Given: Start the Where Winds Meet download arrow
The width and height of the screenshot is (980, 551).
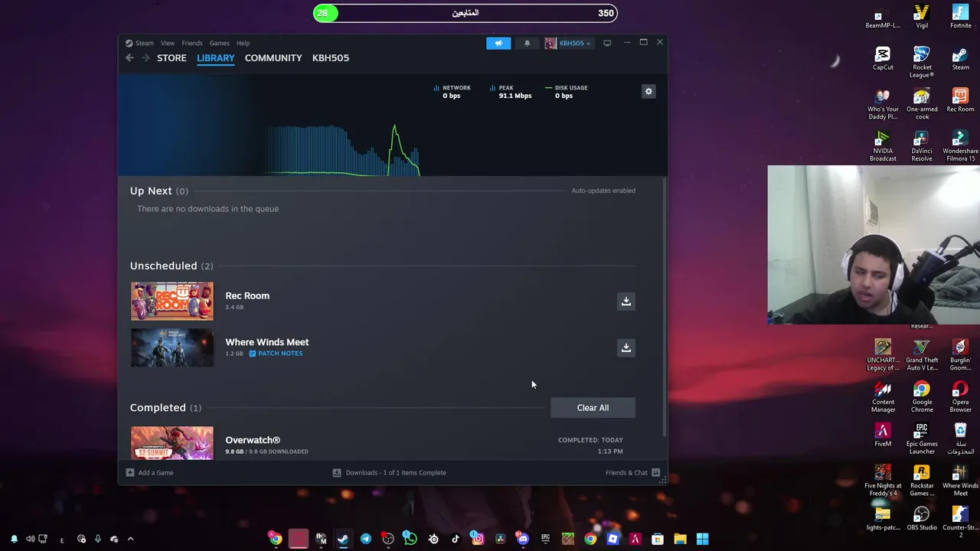Looking at the screenshot, I should pos(626,347).
